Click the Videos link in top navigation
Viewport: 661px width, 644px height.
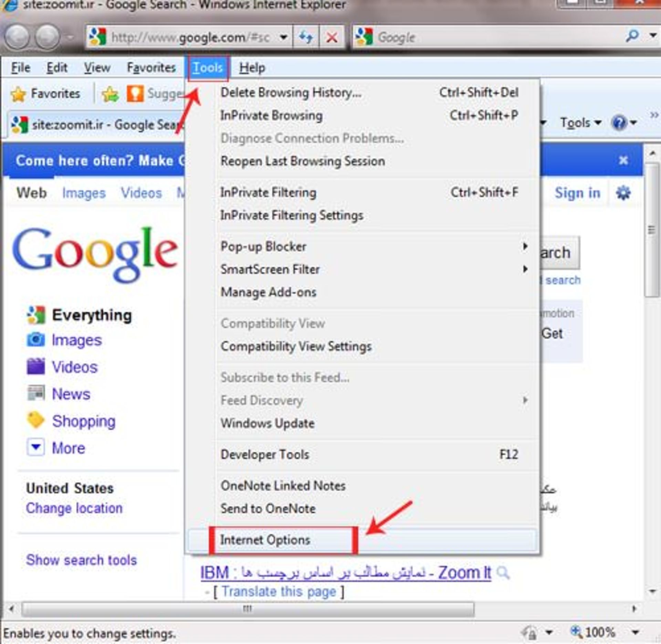tap(141, 193)
